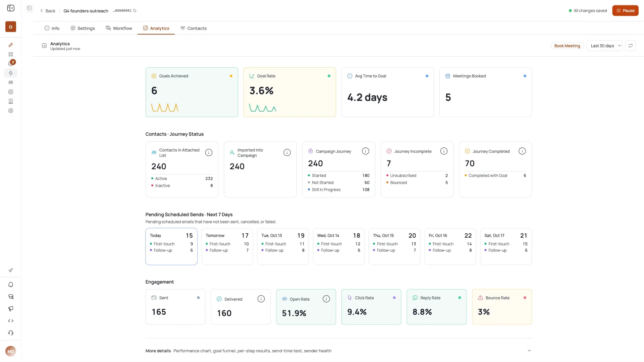Image resolution: width=644 pixels, height=362 pixels.
Task: Click the Pause campaign button
Action: tap(625, 11)
